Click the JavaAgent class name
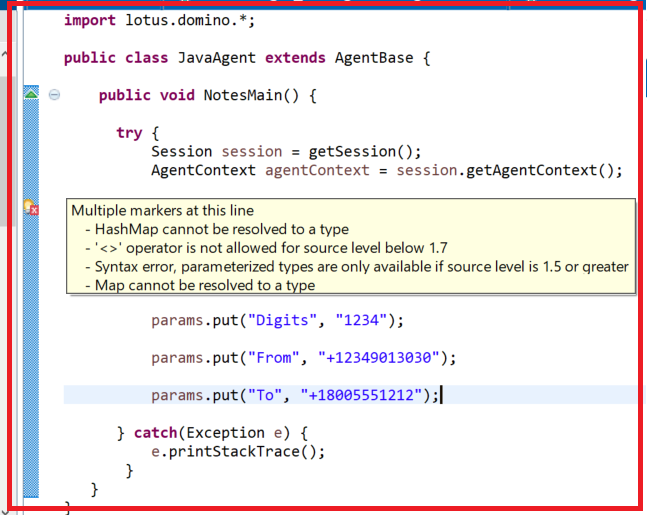647x515 pixels. pos(217,58)
